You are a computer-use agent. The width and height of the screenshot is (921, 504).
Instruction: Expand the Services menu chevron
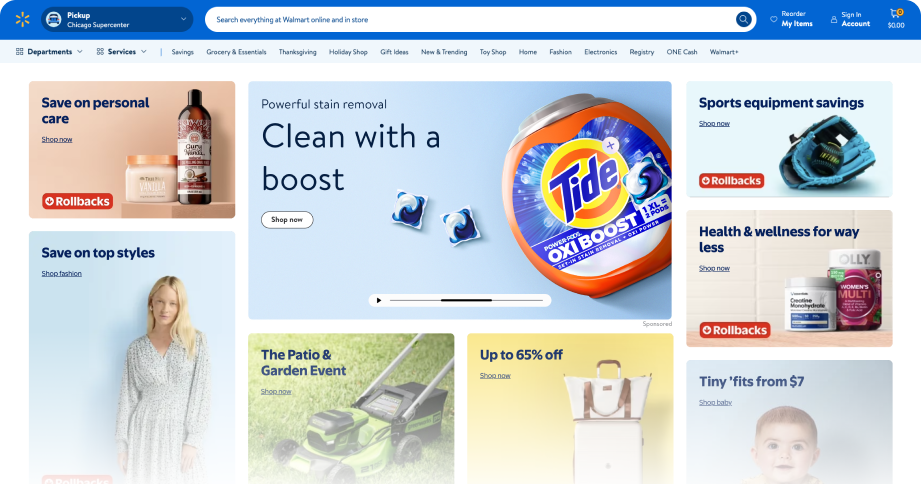click(144, 52)
